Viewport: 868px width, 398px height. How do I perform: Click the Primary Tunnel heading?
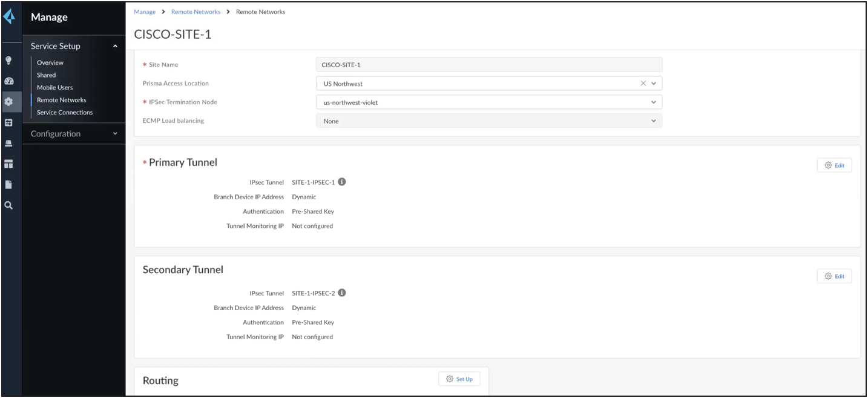(183, 162)
